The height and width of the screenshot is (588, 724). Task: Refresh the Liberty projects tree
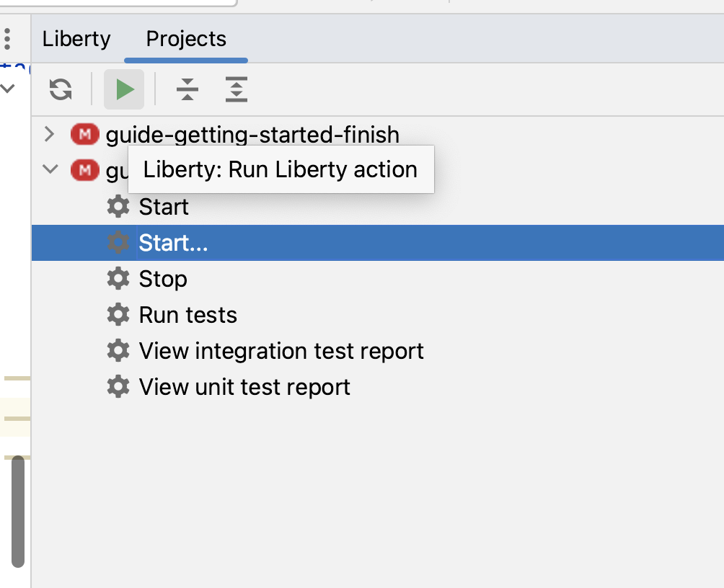61,89
